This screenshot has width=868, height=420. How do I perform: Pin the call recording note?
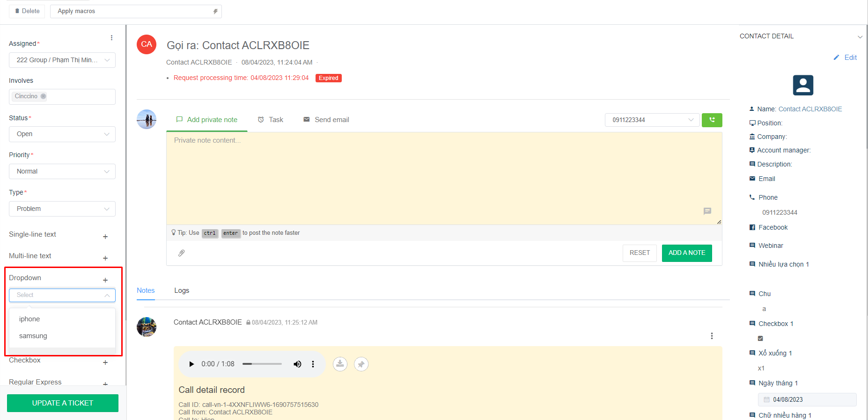361,364
